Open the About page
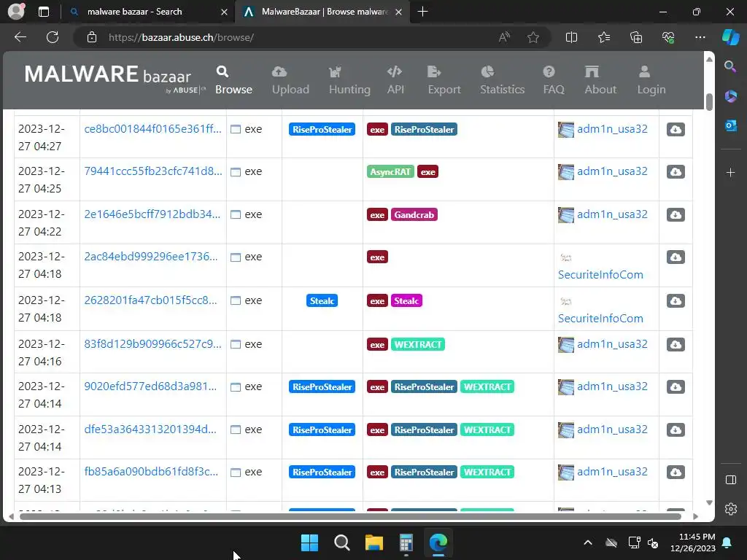Image resolution: width=747 pixels, height=560 pixels. (x=600, y=80)
